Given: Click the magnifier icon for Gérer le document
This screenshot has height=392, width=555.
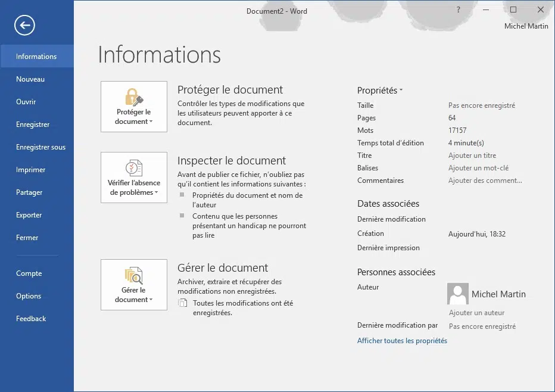Looking at the screenshot, I should tap(134, 275).
